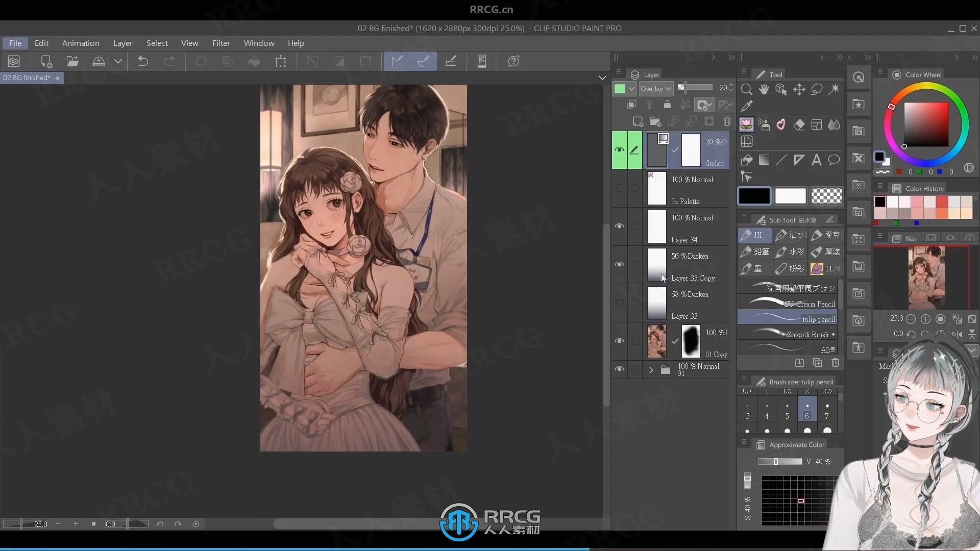The width and height of the screenshot is (980, 551).
Task: Select the Eyedropper tool
Action: click(x=746, y=106)
